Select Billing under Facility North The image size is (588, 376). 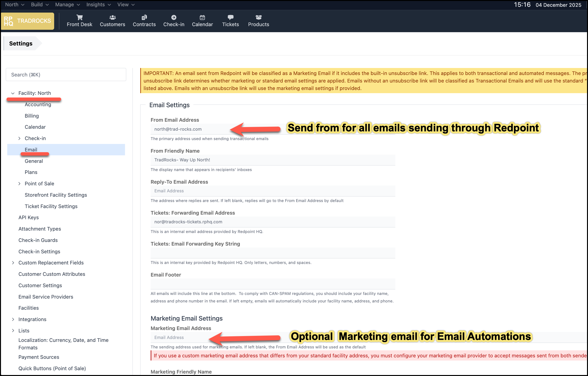point(32,116)
